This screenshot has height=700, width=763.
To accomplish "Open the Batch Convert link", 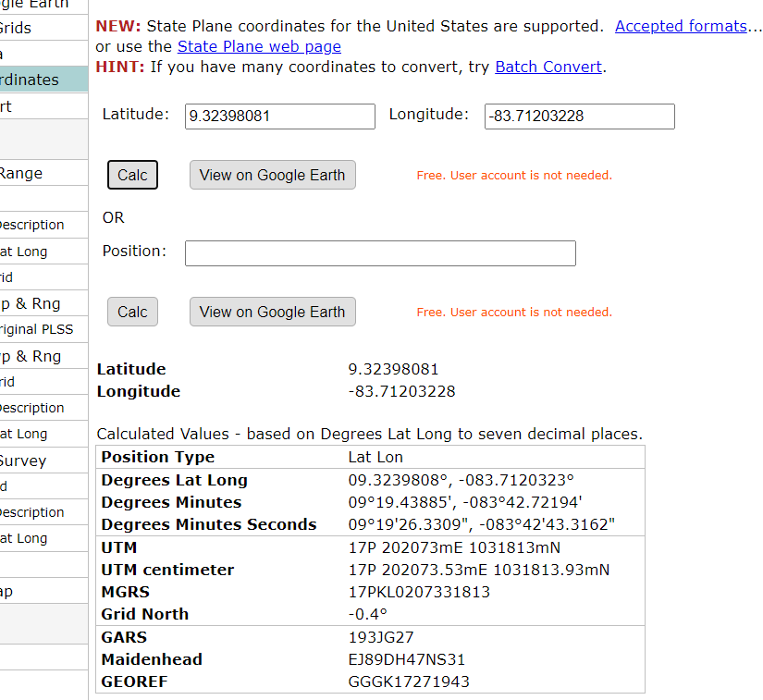I will (548, 67).
